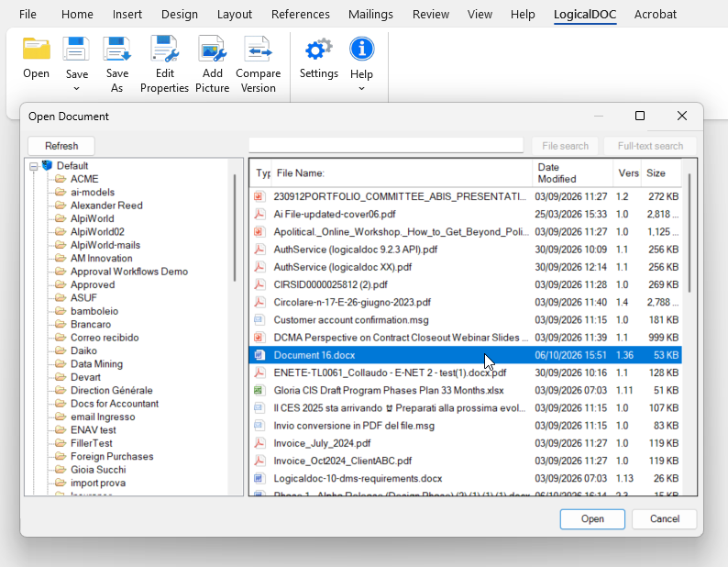This screenshot has width=728, height=567.
Task: Cancel the Open Document dialog
Action: click(665, 518)
